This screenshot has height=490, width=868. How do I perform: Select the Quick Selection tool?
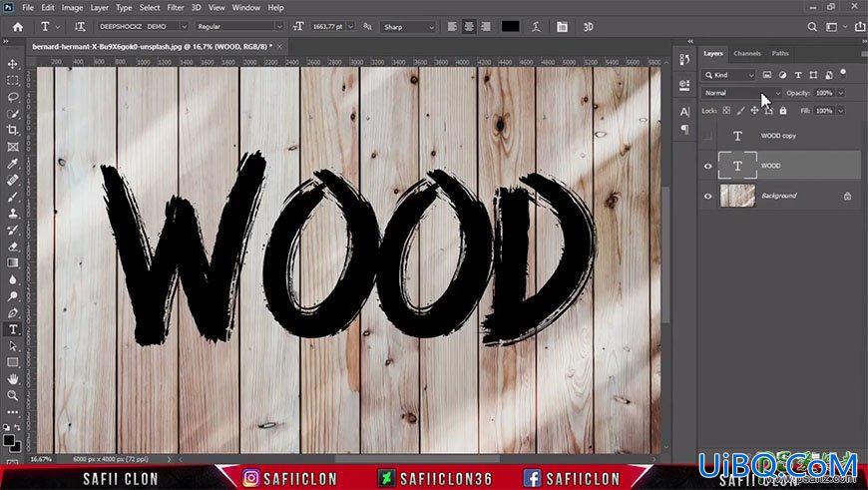click(x=13, y=114)
